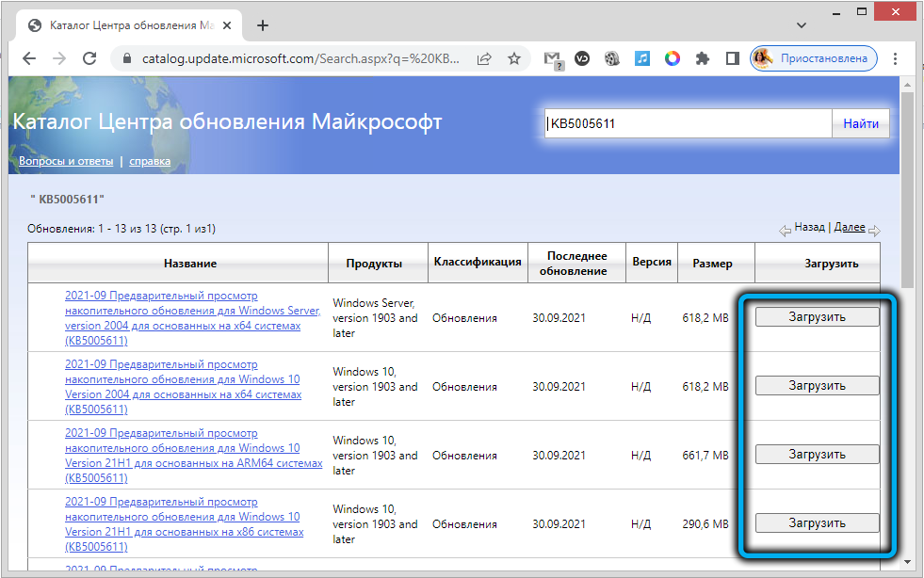This screenshot has height=578, width=924.
Task: Click the music note extension icon
Action: tap(642, 58)
